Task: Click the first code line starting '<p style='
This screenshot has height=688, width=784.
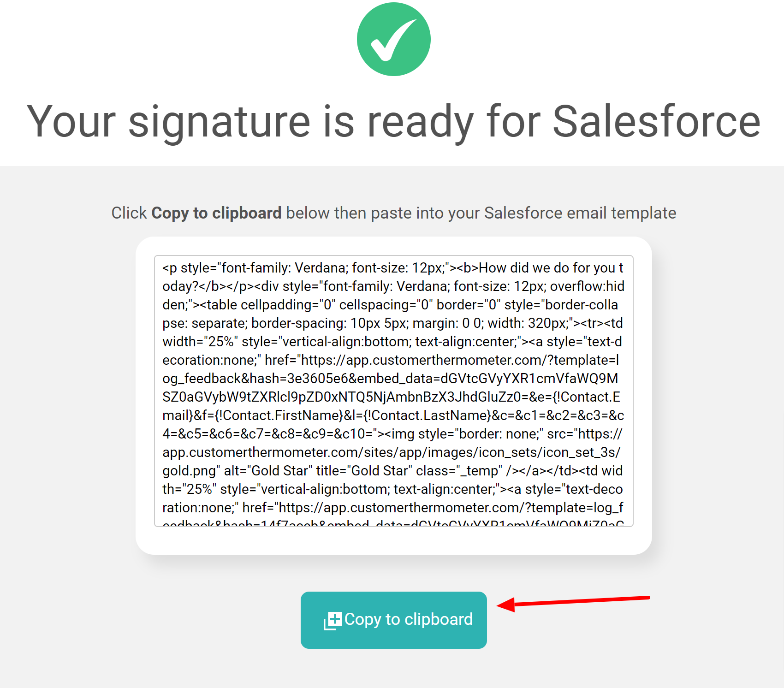Action: [393, 268]
